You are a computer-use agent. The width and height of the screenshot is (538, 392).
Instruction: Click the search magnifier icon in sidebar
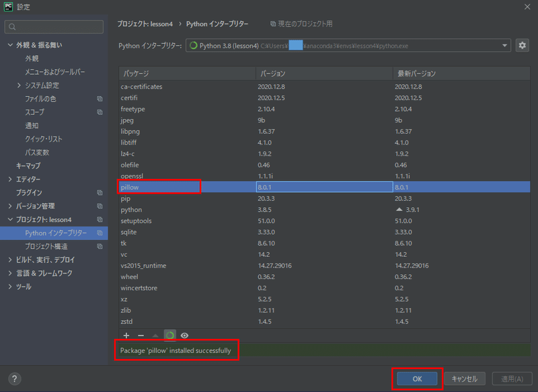(x=12, y=27)
